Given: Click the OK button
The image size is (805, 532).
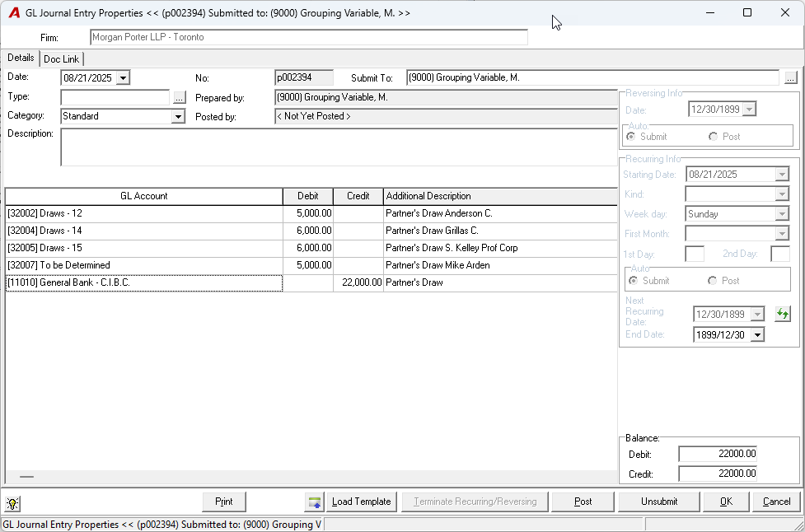Looking at the screenshot, I should click(727, 502).
